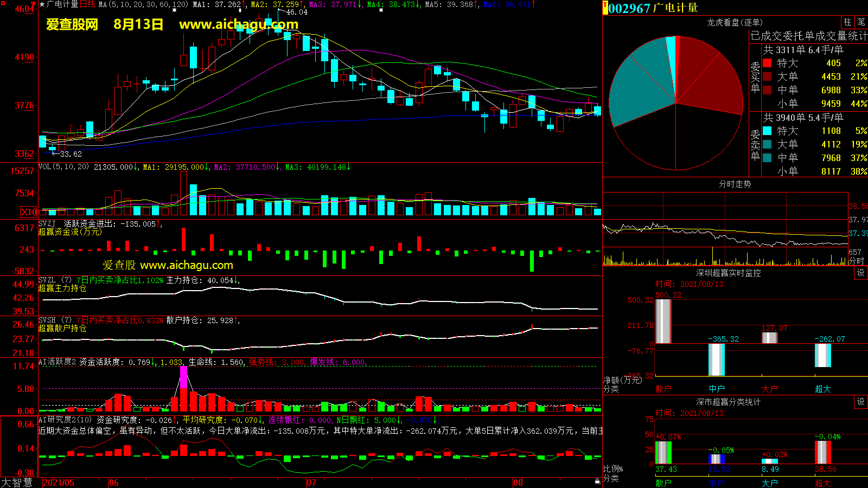This screenshot has width=868, height=488.
Task: Click the 柱 bar-view button
Action: pos(847,22)
